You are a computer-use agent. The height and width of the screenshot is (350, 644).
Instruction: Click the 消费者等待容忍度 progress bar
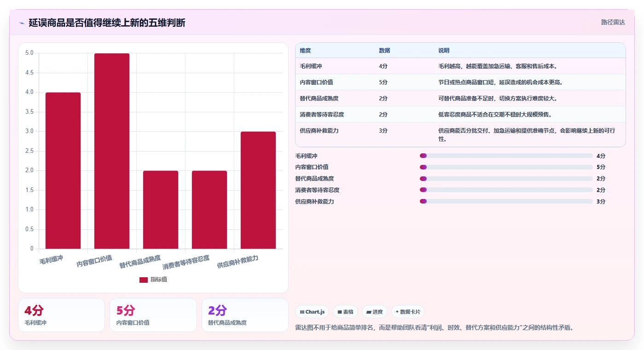(506, 190)
